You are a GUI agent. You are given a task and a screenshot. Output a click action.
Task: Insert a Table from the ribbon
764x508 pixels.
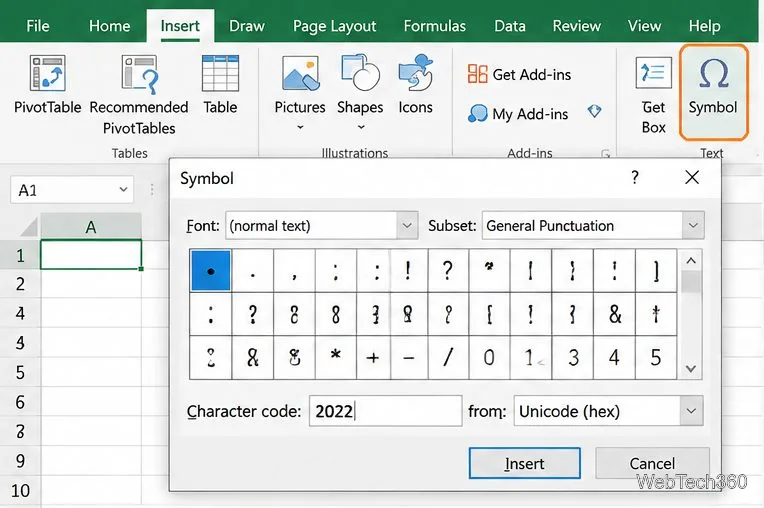coord(220,85)
